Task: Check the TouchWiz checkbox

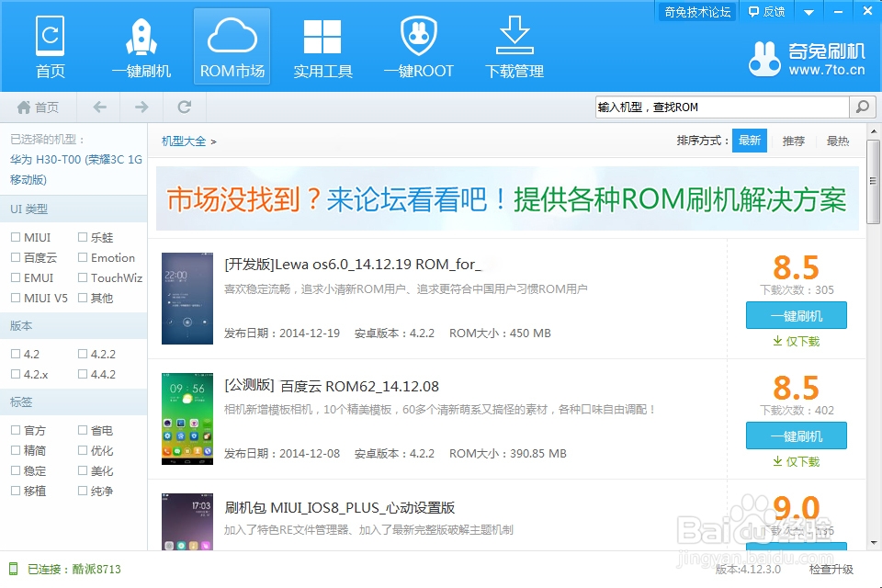Action: 83,278
